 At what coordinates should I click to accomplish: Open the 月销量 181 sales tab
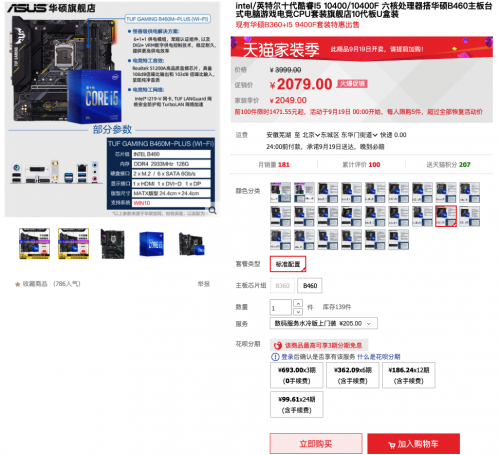pos(274,165)
